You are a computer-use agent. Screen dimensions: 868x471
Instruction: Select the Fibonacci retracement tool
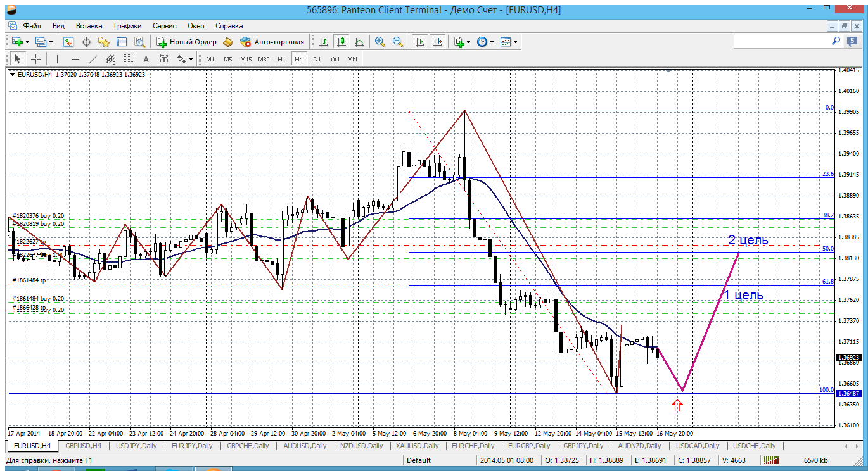pos(129,59)
